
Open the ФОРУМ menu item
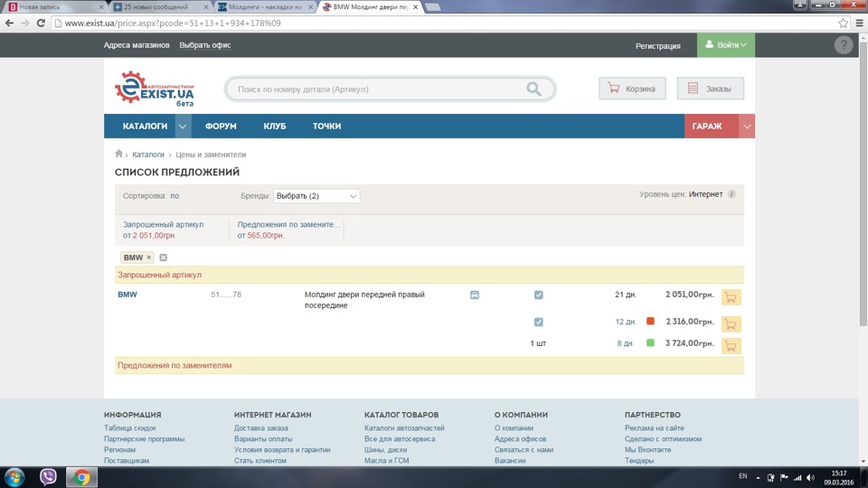point(221,127)
